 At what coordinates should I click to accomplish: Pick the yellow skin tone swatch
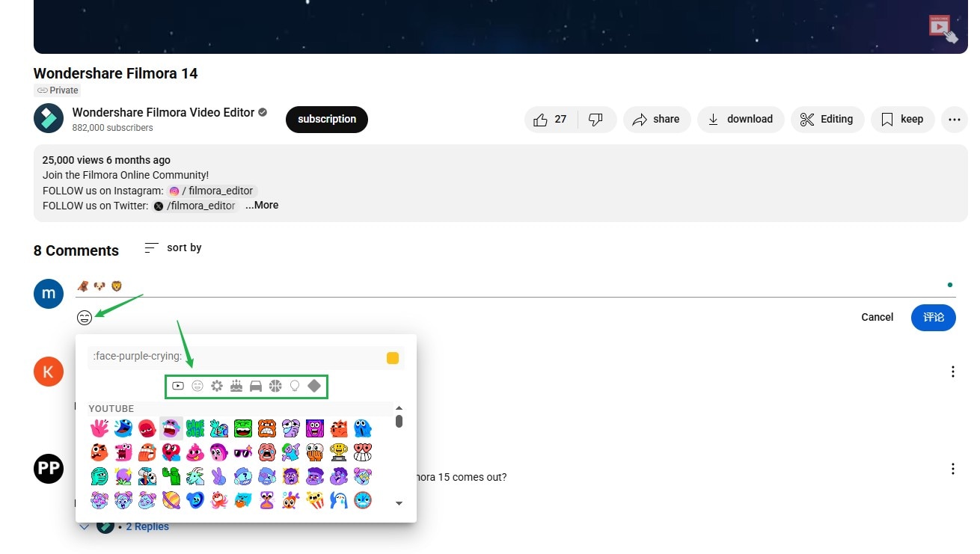click(x=393, y=358)
